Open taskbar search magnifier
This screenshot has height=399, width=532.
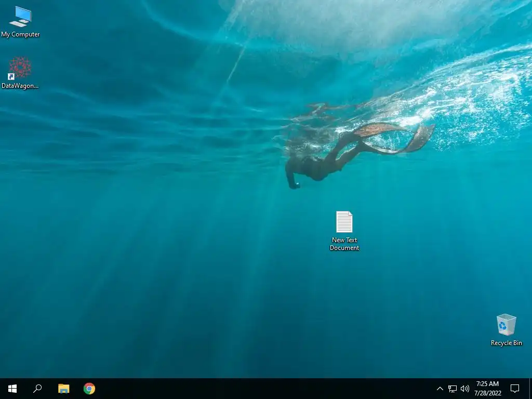[37, 389]
